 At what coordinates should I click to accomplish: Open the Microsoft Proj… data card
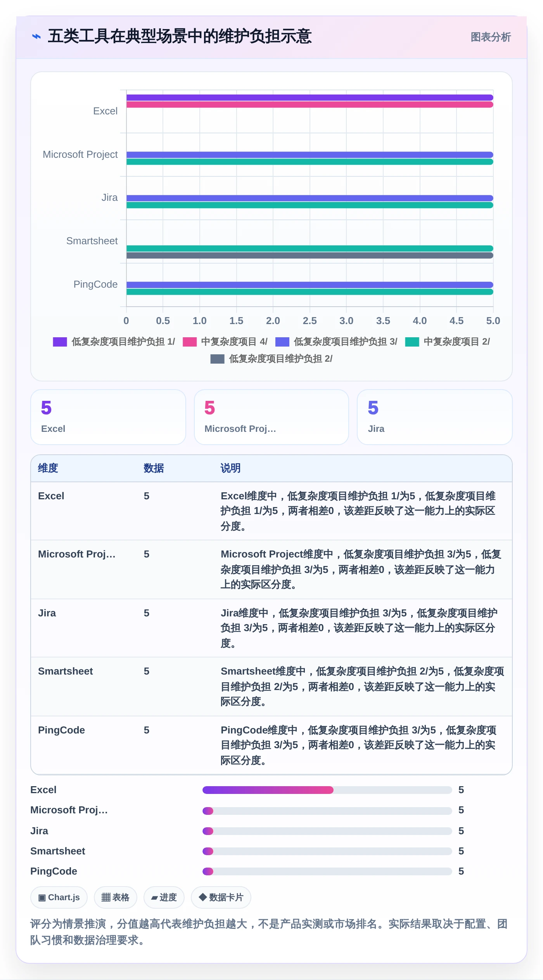pyautogui.click(x=271, y=417)
